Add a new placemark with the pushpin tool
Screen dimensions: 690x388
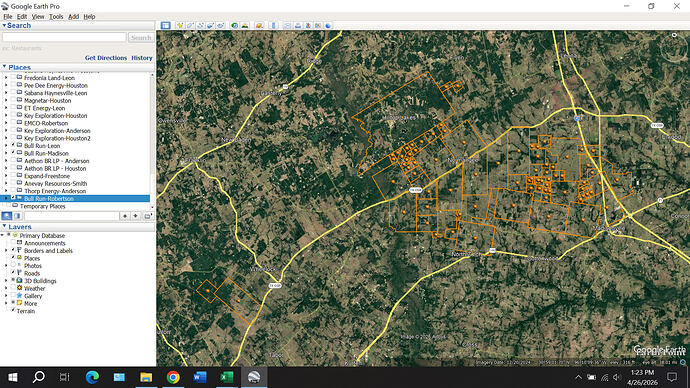(x=180, y=26)
